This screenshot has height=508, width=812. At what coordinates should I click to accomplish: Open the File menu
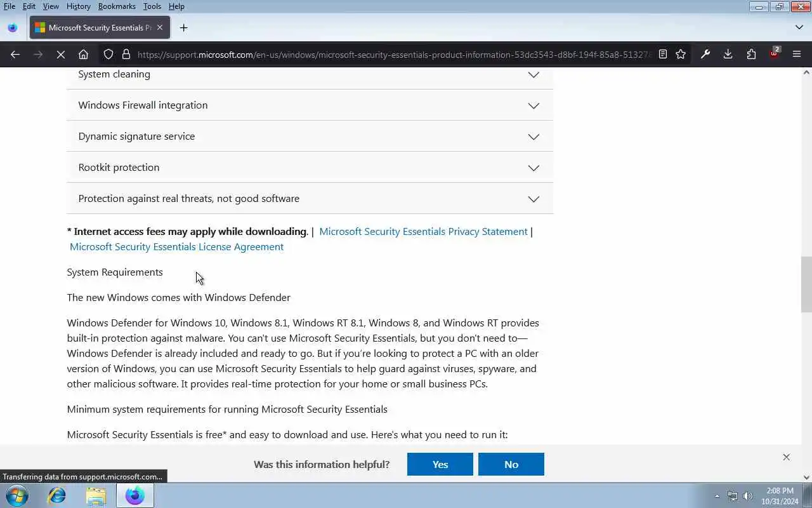pos(10,6)
